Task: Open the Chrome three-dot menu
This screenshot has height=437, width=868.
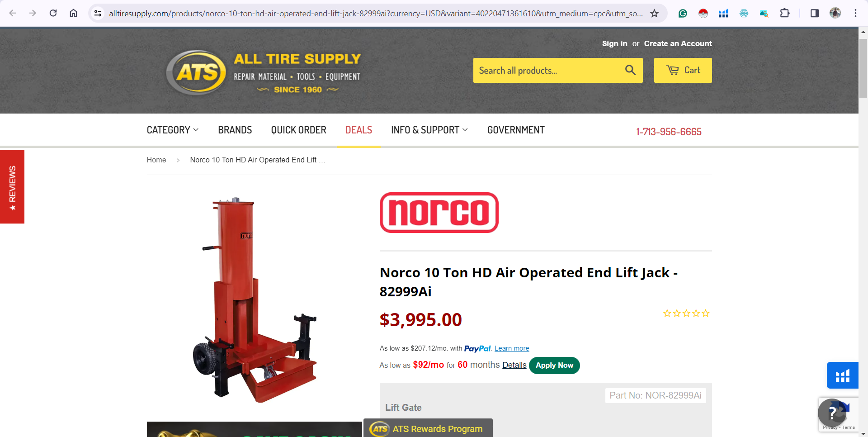Action: pos(855,13)
